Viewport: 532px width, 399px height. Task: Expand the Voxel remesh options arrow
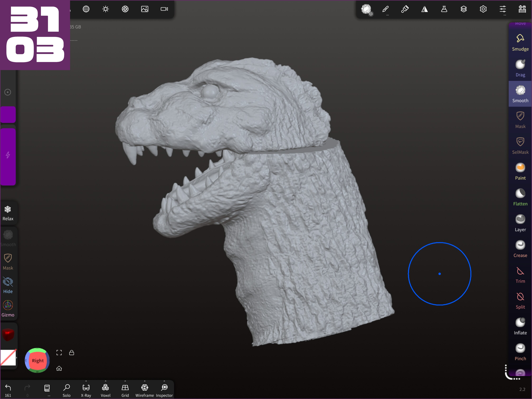(x=105, y=381)
